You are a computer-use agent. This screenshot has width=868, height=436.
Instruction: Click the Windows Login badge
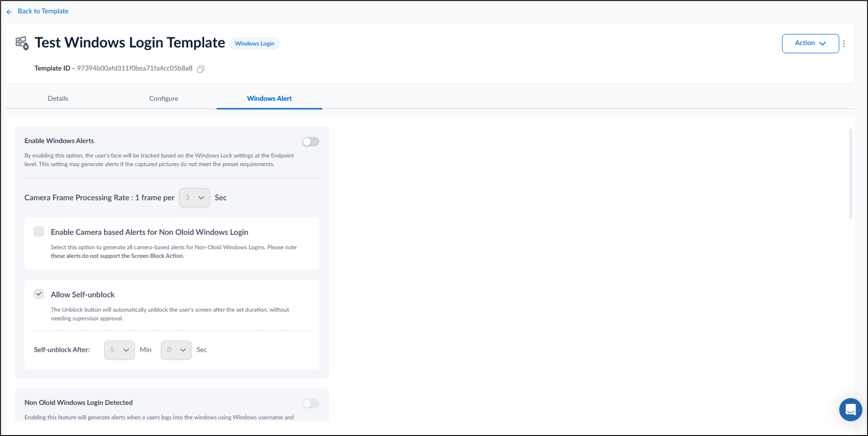click(254, 44)
